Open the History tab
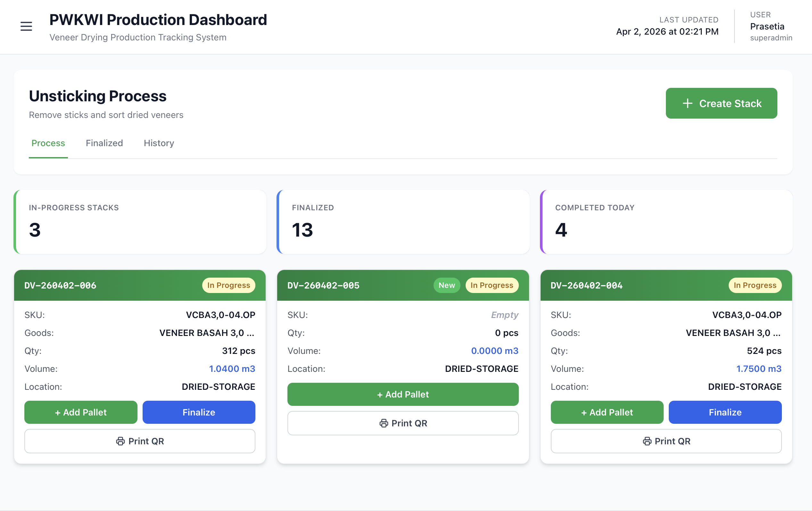 (x=159, y=143)
